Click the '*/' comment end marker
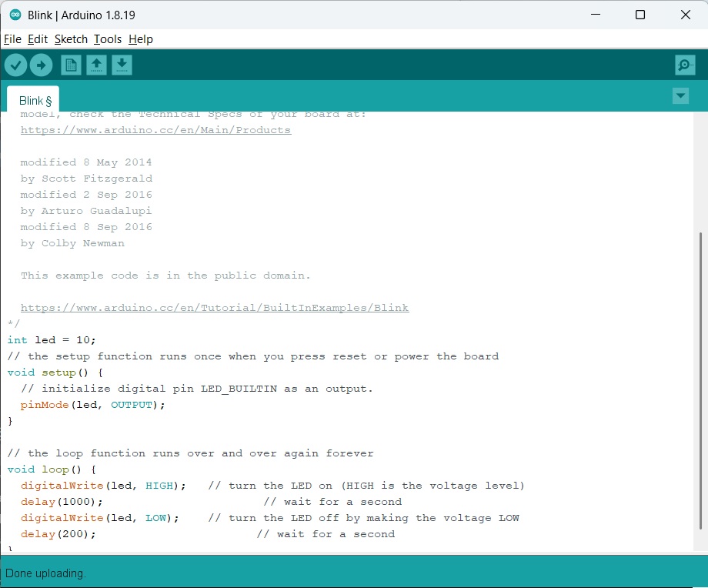Image resolution: width=708 pixels, height=588 pixels. click(14, 324)
